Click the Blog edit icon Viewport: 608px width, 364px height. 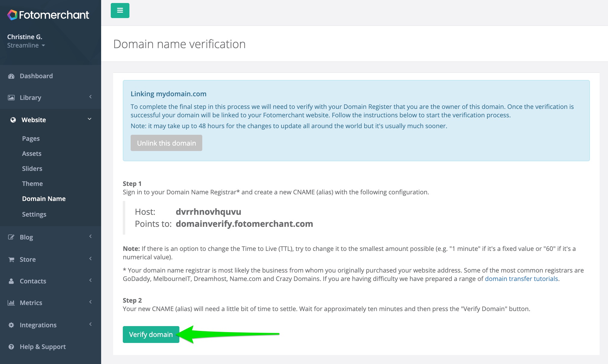(x=11, y=237)
